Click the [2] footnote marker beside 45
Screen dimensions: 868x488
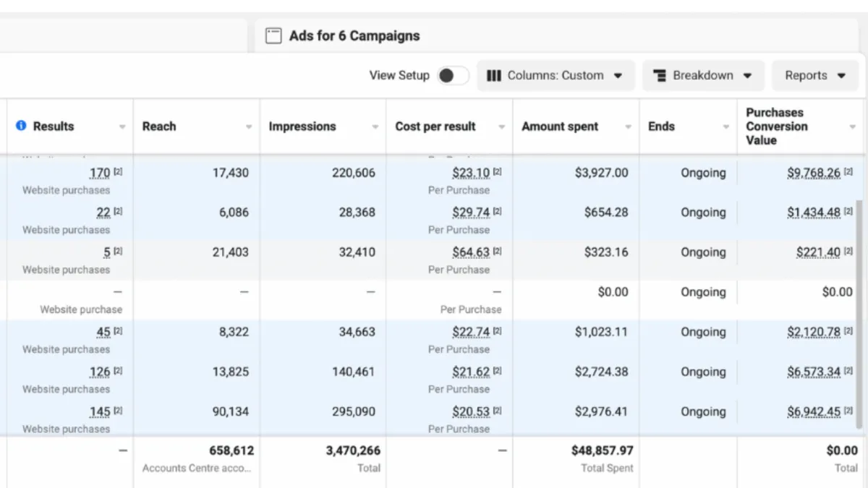pyautogui.click(x=118, y=330)
